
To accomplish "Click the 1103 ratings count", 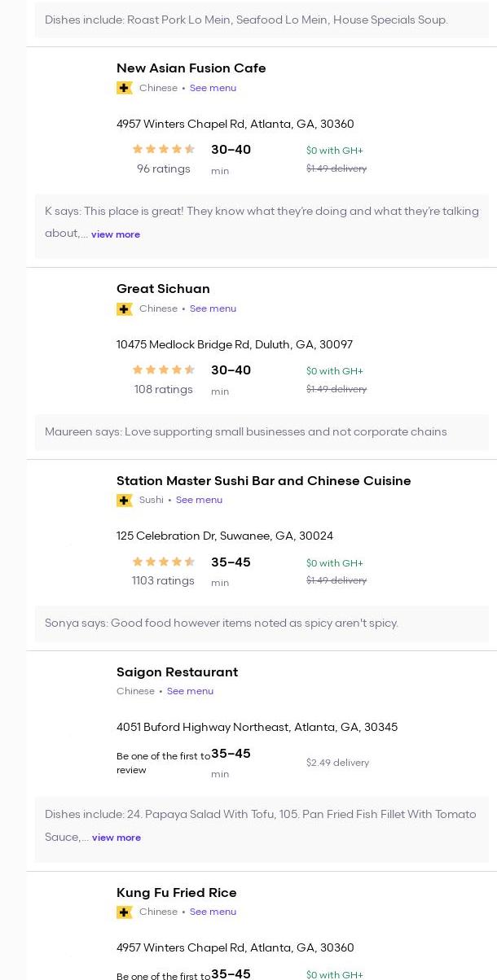I will click(163, 580).
